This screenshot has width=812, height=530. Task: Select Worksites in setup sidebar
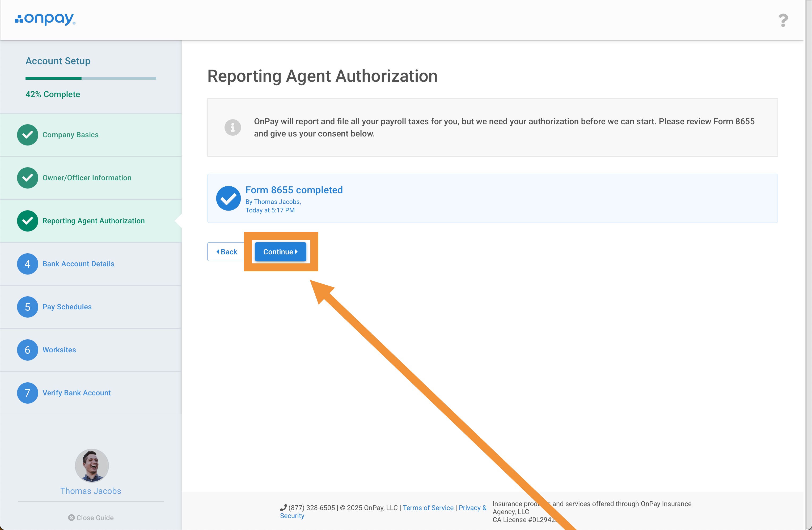(59, 350)
